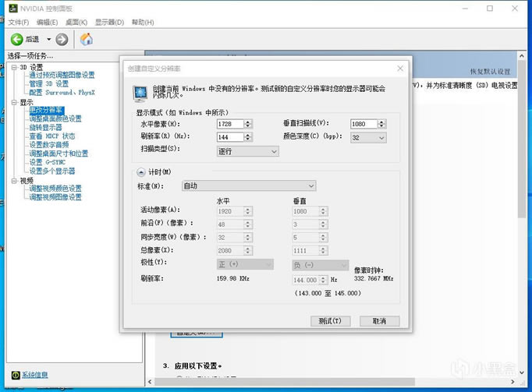The image size is (532, 392).
Task: Click the 测试(T) button
Action: coord(330,321)
